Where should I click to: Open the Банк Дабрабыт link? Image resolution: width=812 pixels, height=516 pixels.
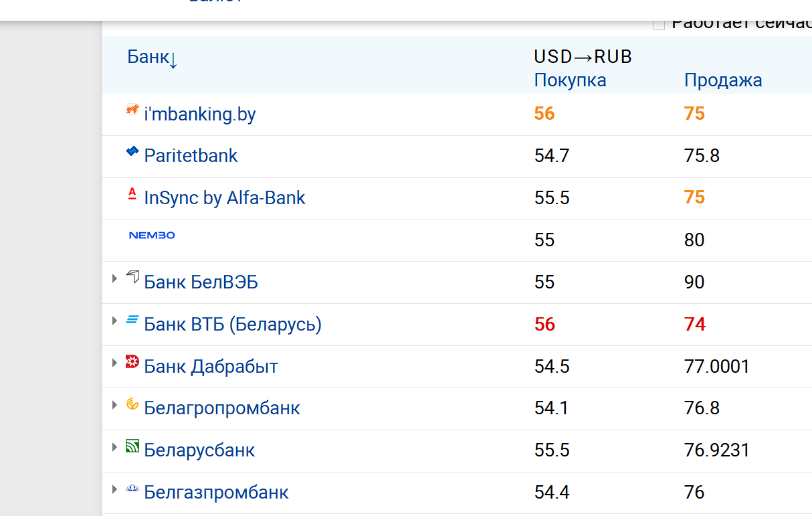[211, 367]
